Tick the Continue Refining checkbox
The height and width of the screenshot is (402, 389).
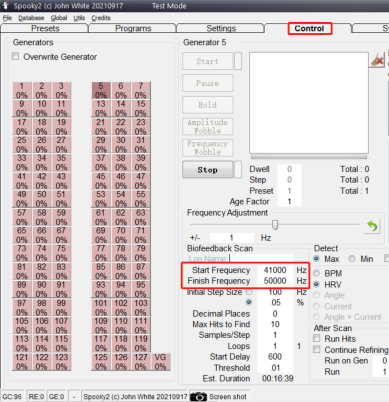pos(317,349)
